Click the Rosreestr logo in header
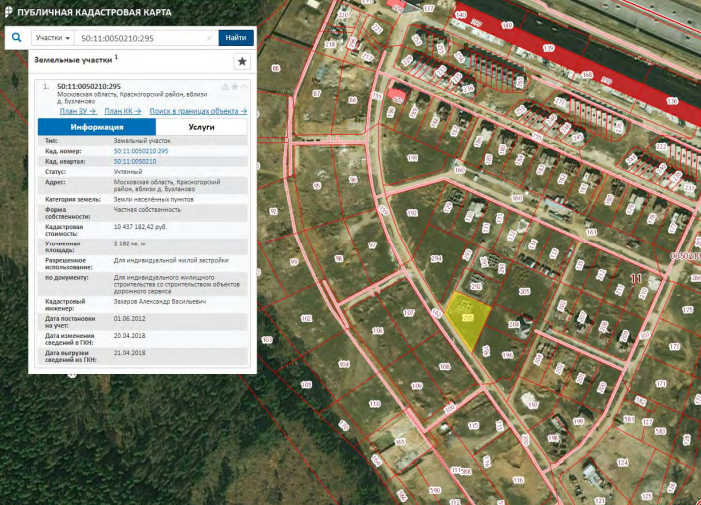701x505 pixels. tap(9, 11)
